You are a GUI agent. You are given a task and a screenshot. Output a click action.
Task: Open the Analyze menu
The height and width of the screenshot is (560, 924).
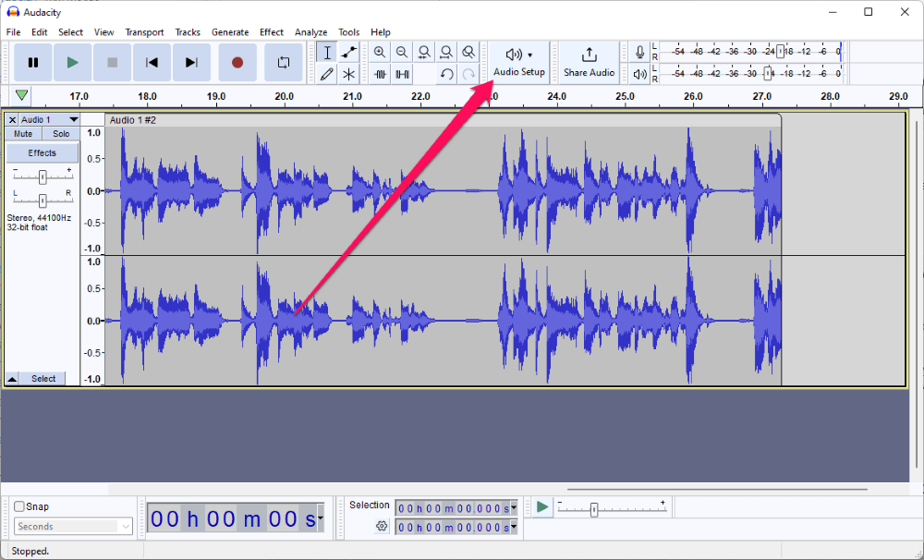[310, 31]
